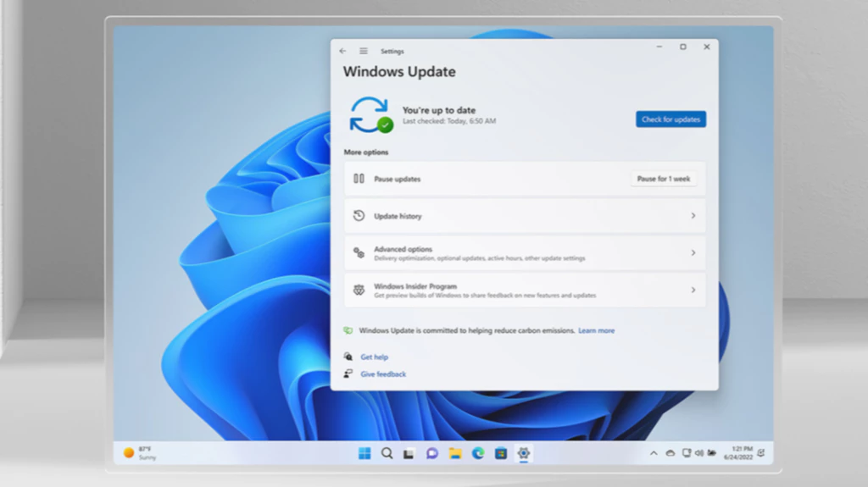Open Windows Insider Program row
868x487 pixels.
[x=525, y=290]
